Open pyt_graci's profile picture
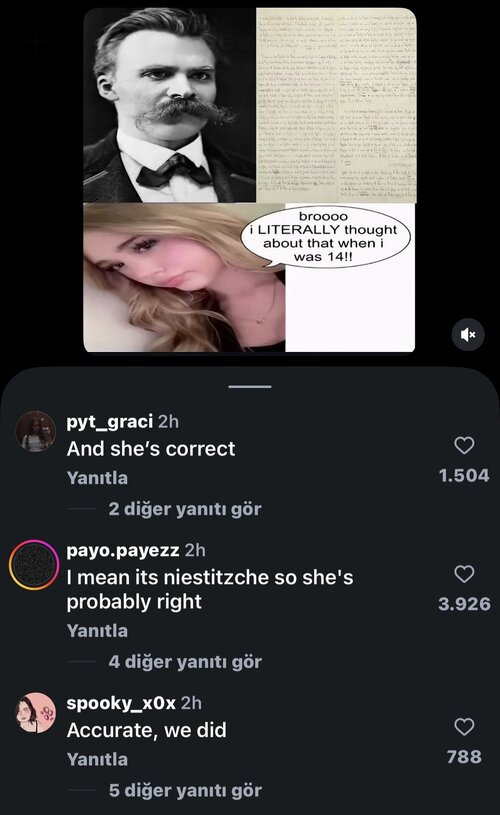The image size is (500, 815). pos(35,431)
